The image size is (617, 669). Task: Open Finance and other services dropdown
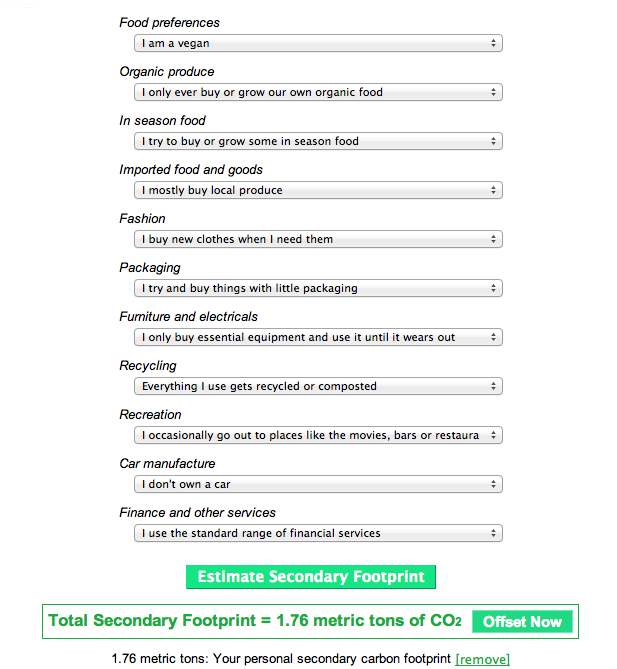318,533
